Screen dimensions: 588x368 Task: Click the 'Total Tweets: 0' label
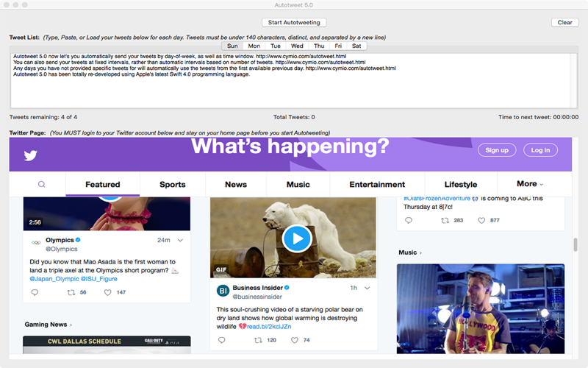tap(294, 117)
